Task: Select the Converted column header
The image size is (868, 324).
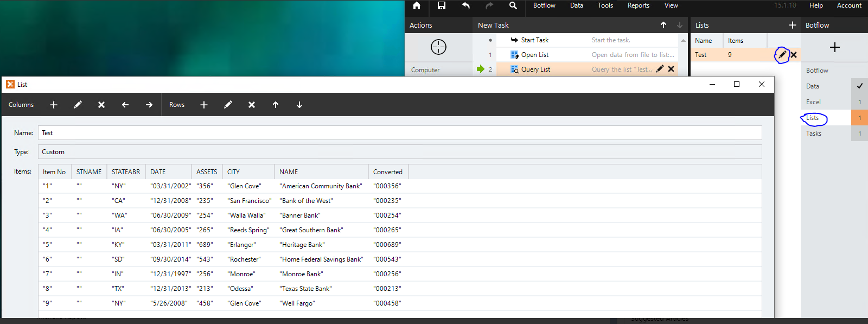Action: 388,172
